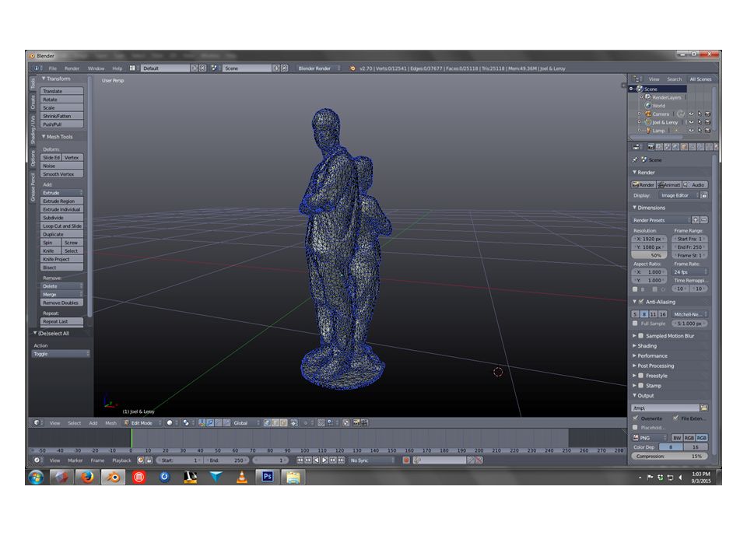Screen dimensions: 747x560
Task: Open the folder browse icon for output path
Action: [x=703, y=408]
